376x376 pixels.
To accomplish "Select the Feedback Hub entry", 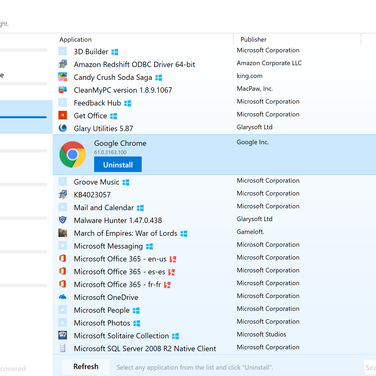I will (x=97, y=103).
